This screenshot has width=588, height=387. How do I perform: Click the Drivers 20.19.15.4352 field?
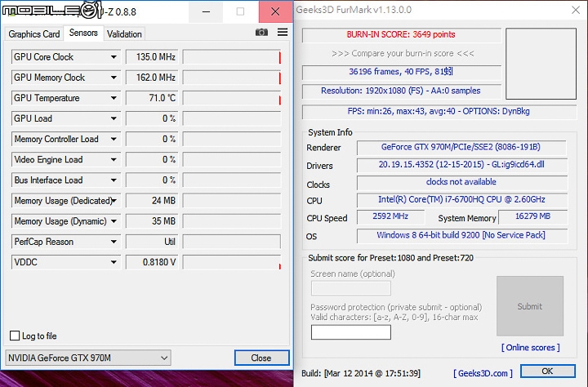tap(461, 165)
